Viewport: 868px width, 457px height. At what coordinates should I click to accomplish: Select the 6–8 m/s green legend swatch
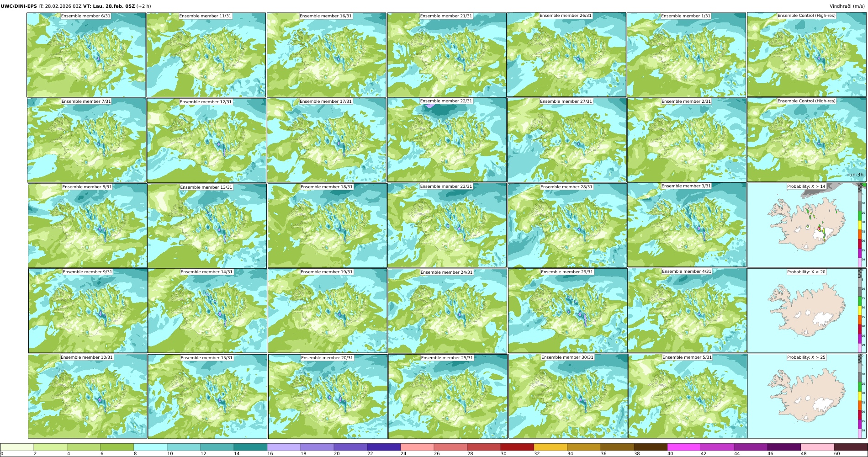[x=117, y=447]
